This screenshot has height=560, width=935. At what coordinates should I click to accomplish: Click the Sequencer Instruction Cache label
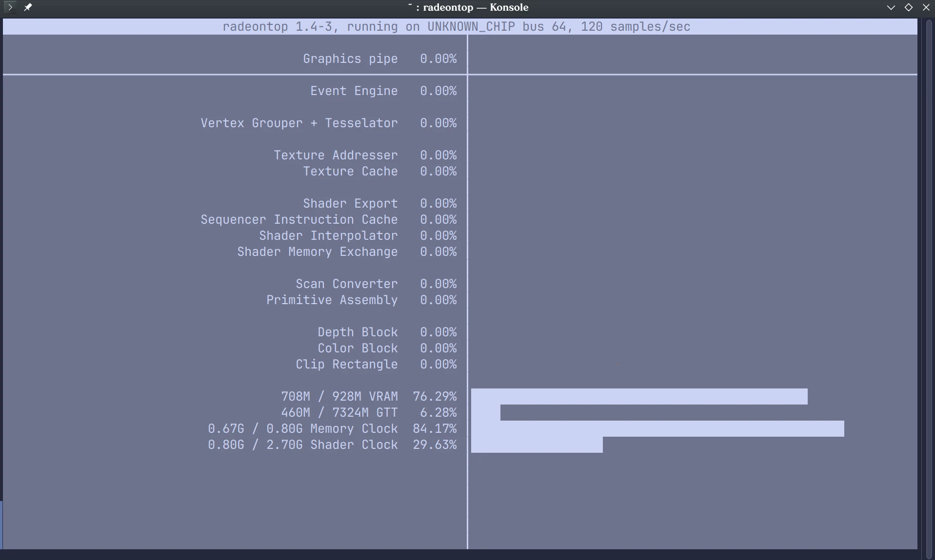(x=299, y=220)
